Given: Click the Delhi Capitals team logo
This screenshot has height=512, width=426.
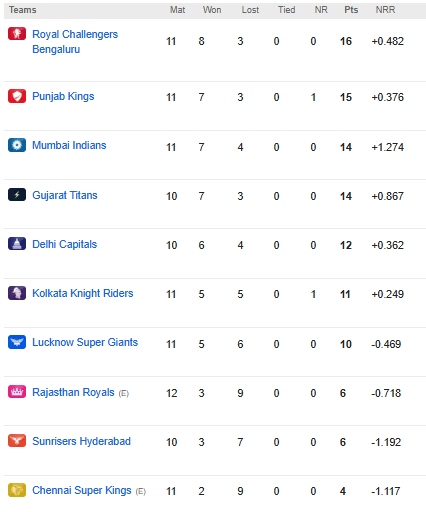Looking at the screenshot, I should pyautogui.click(x=17, y=244).
